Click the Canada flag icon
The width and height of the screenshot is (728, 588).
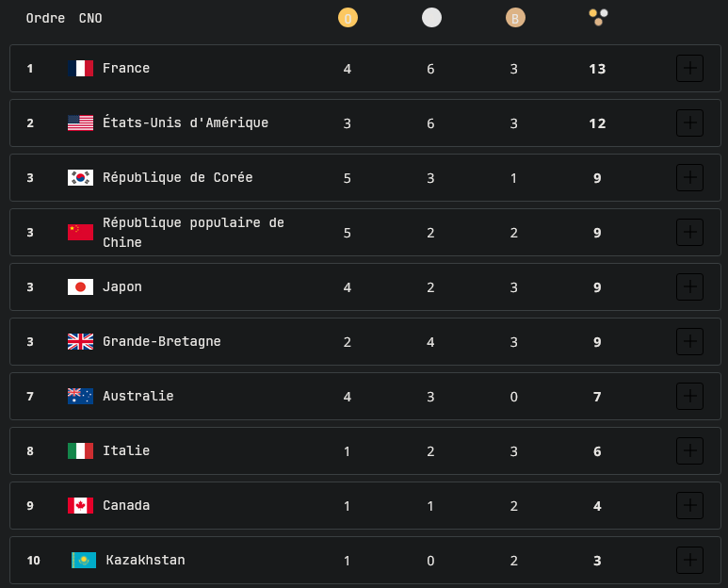click(80, 506)
